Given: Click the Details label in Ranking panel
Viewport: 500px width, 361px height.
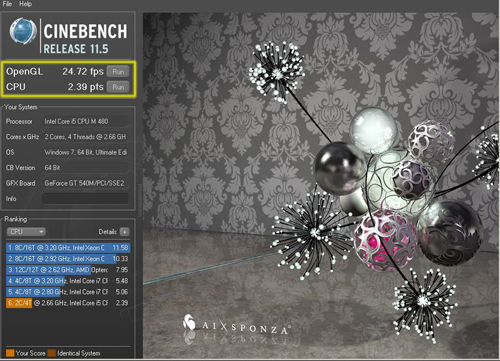Looking at the screenshot, I should [x=107, y=232].
